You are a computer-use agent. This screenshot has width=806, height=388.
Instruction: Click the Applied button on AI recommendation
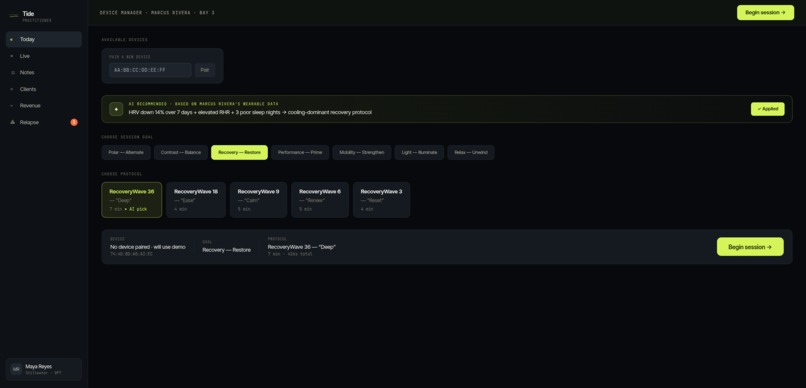(767, 109)
